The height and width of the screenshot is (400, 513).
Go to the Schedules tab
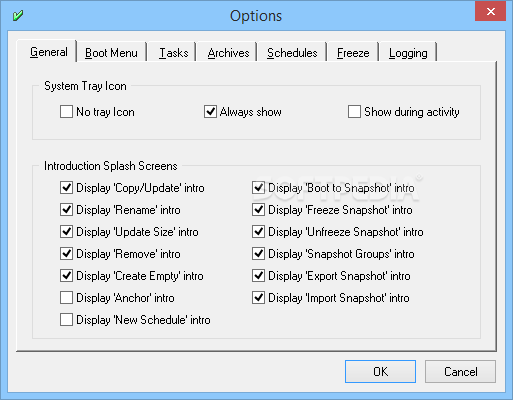[x=292, y=53]
